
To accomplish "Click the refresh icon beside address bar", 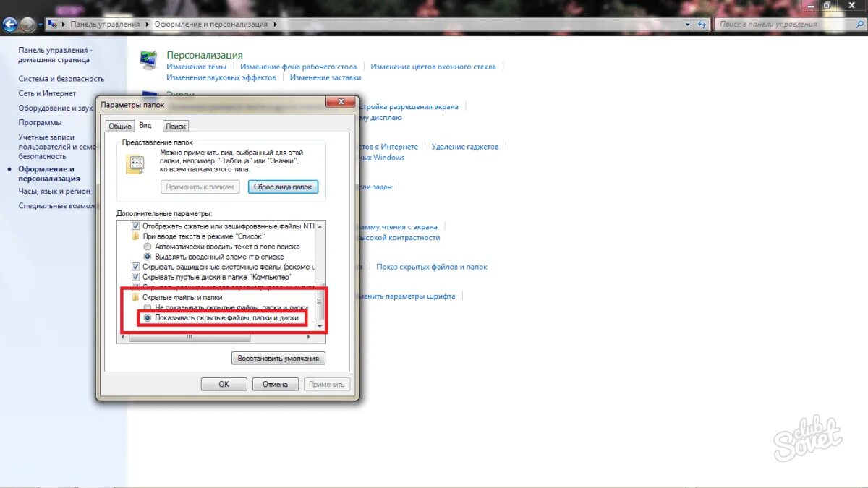I will (x=702, y=24).
